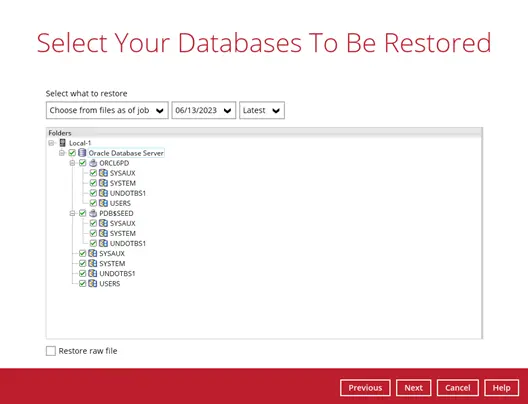Image resolution: width=528 pixels, height=404 pixels.
Task: Click the PDB$SEED database icon
Action: 93,213
